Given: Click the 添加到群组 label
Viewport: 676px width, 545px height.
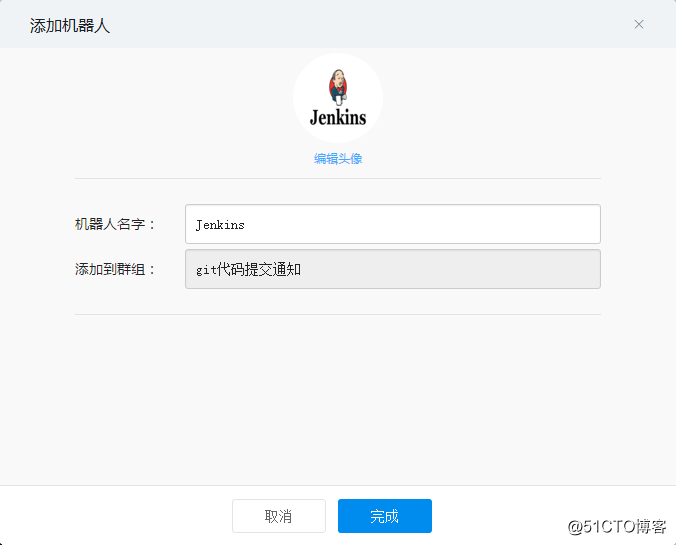Looking at the screenshot, I should pos(115,269).
